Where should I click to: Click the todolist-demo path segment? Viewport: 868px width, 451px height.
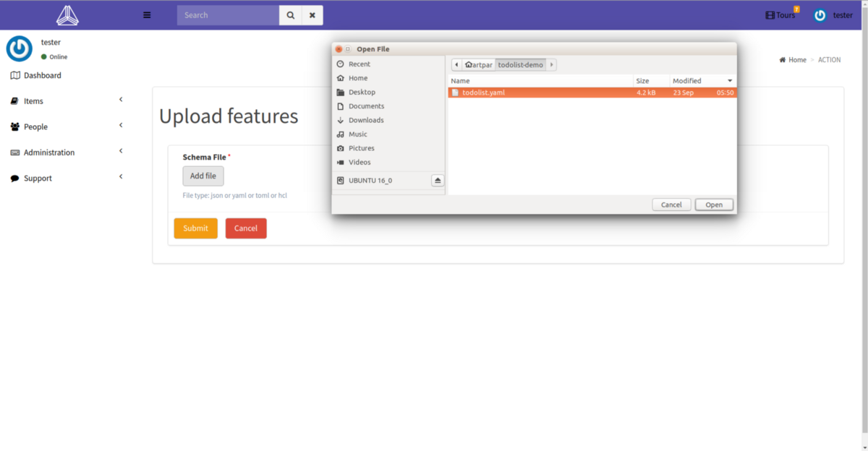pos(521,65)
